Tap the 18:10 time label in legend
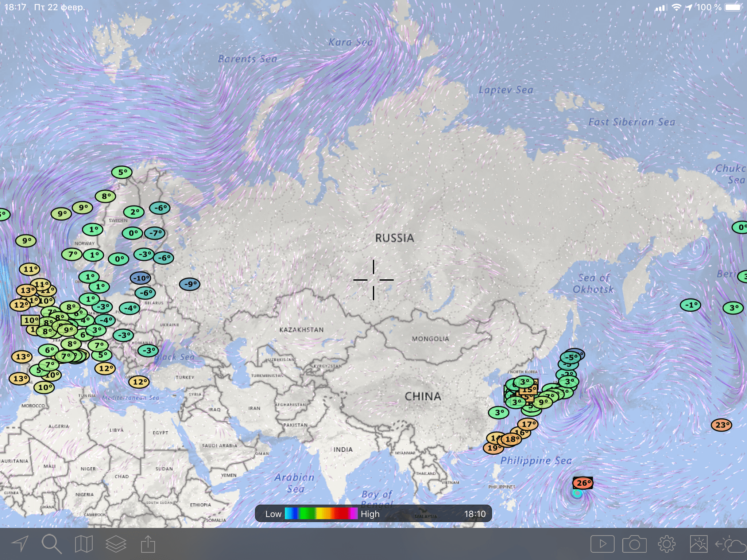The height and width of the screenshot is (560, 747). (475, 514)
